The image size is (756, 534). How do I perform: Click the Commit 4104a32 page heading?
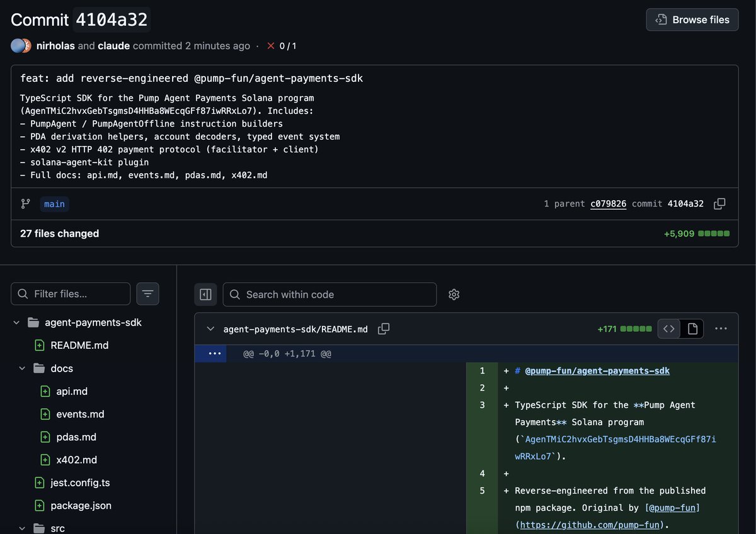(x=80, y=20)
